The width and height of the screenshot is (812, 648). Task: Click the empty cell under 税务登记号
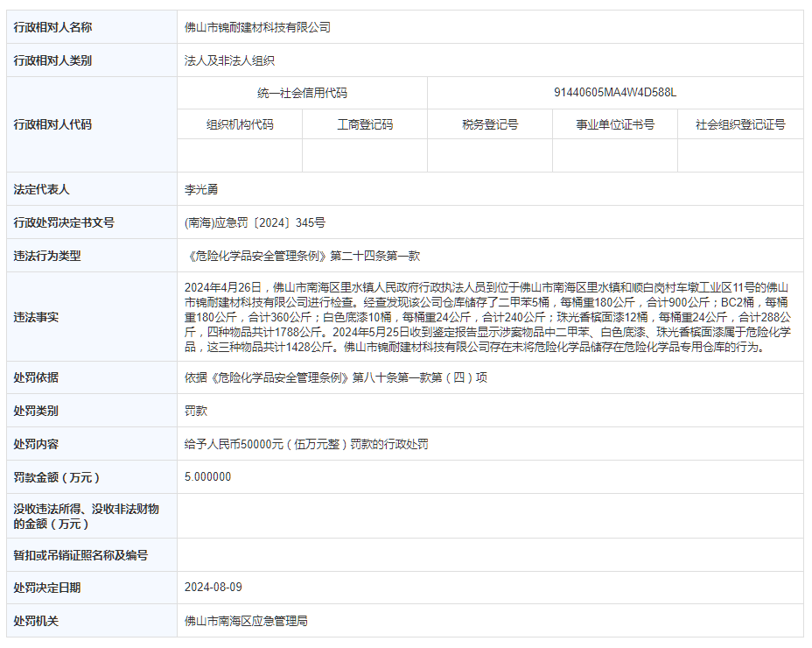click(x=490, y=156)
